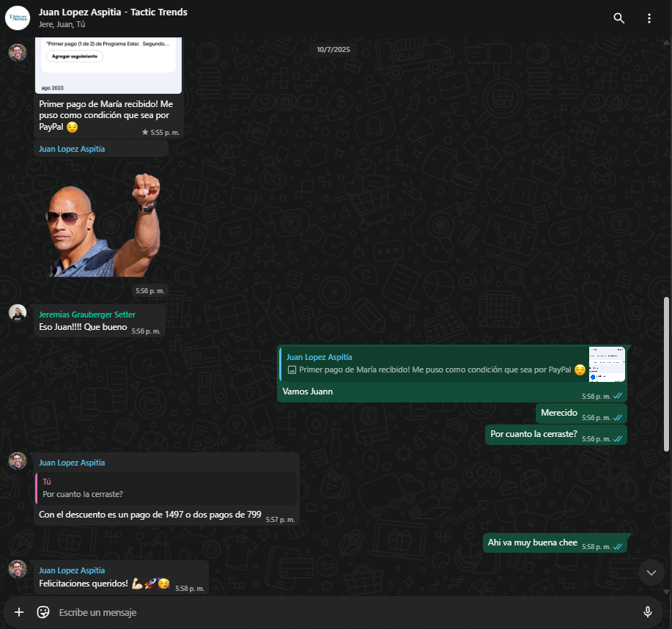Viewport: 672px width, 629px height.
Task: Click the scroll-to-bottom chevron button
Action: pyautogui.click(x=651, y=573)
